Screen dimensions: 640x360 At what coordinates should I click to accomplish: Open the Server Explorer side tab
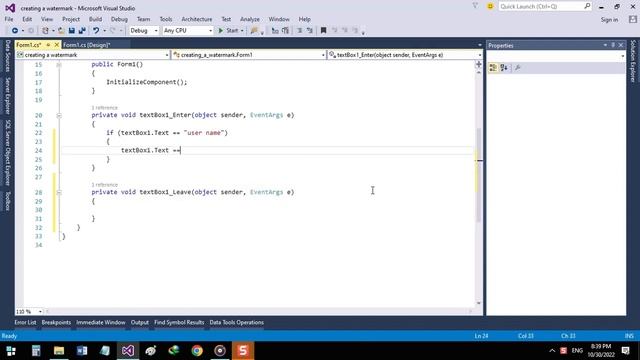tap(7, 96)
